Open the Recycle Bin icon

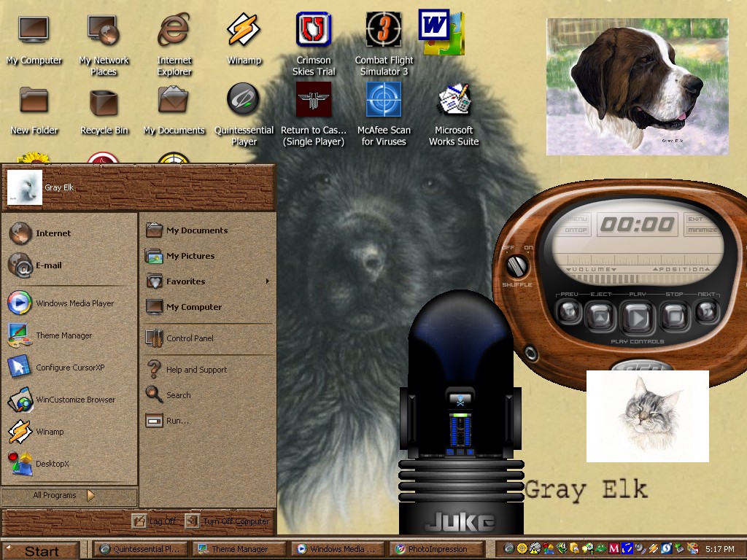pyautogui.click(x=104, y=109)
